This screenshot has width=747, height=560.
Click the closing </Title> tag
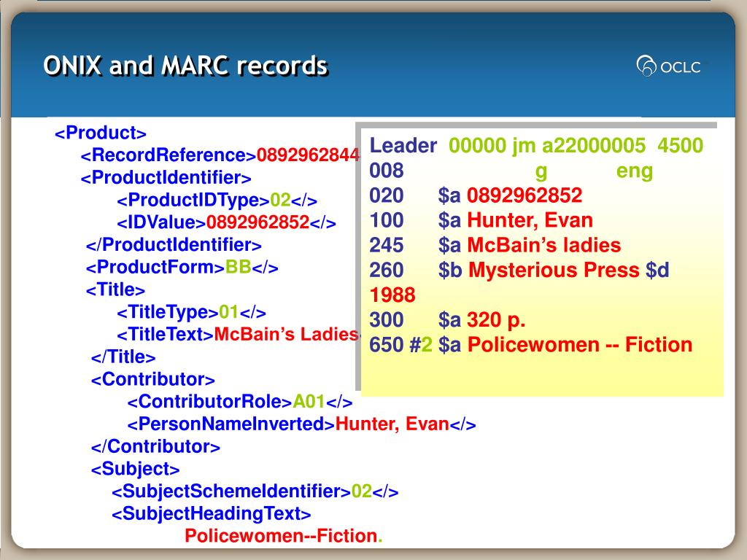123,357
